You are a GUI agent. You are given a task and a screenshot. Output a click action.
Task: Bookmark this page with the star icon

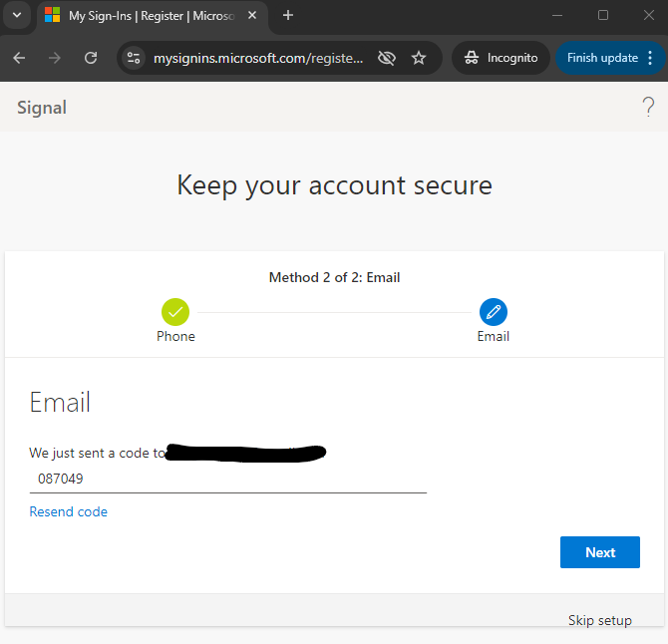click(419, 58)
